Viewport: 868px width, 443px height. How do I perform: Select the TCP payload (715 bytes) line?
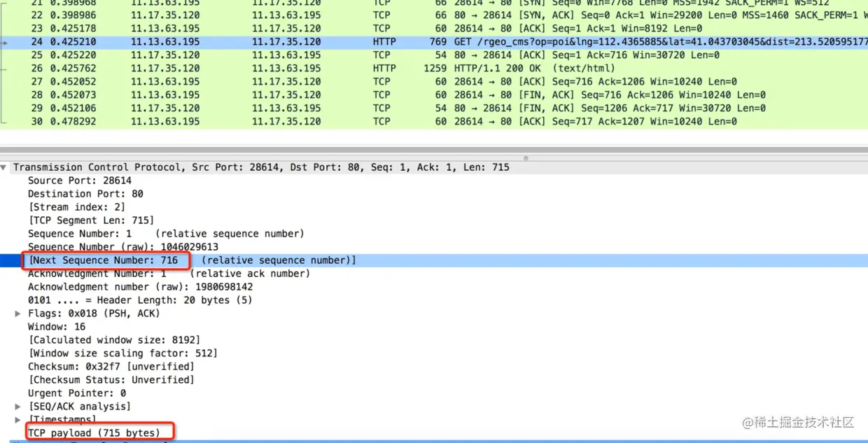click(94, 433)
